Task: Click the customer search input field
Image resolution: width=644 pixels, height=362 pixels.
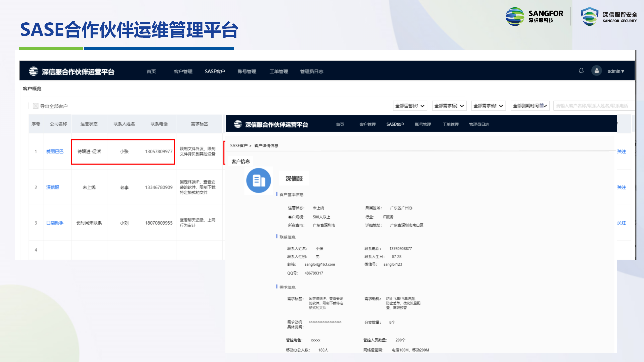Action: point(594,106)
